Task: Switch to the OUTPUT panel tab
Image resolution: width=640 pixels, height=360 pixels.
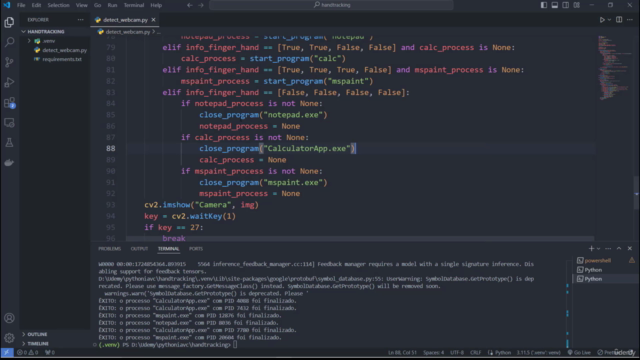Action: coord(139,249)
